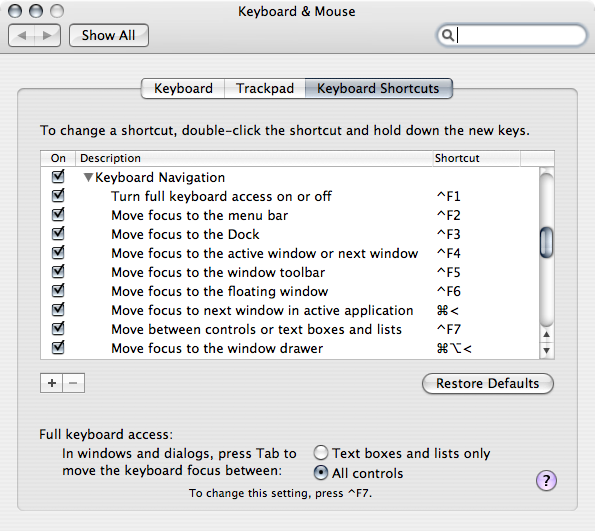Click the search input field
The image size is (595, 531).
pos(512,35)
